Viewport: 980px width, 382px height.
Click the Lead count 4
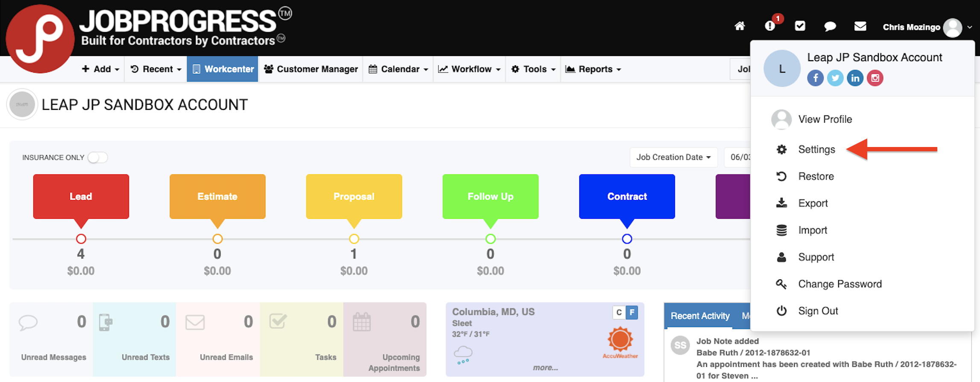pyautogui.click(x=81, y=254)
